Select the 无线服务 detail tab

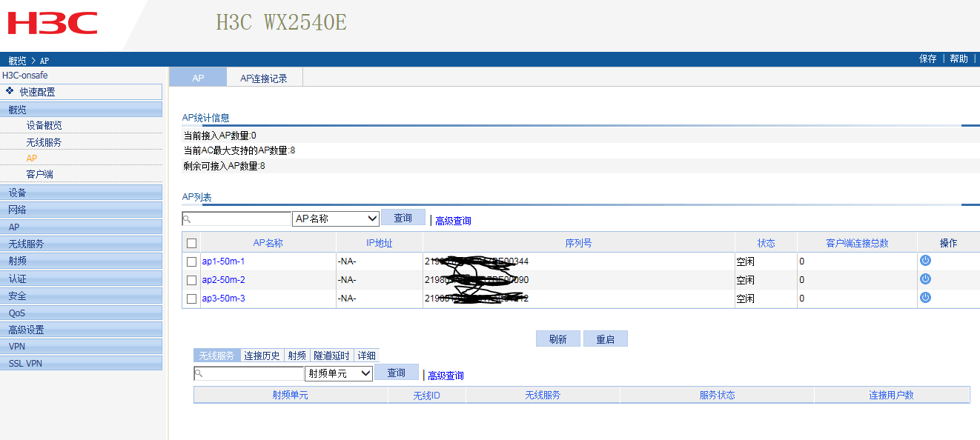pyautogui.click(x=216, y=356)
